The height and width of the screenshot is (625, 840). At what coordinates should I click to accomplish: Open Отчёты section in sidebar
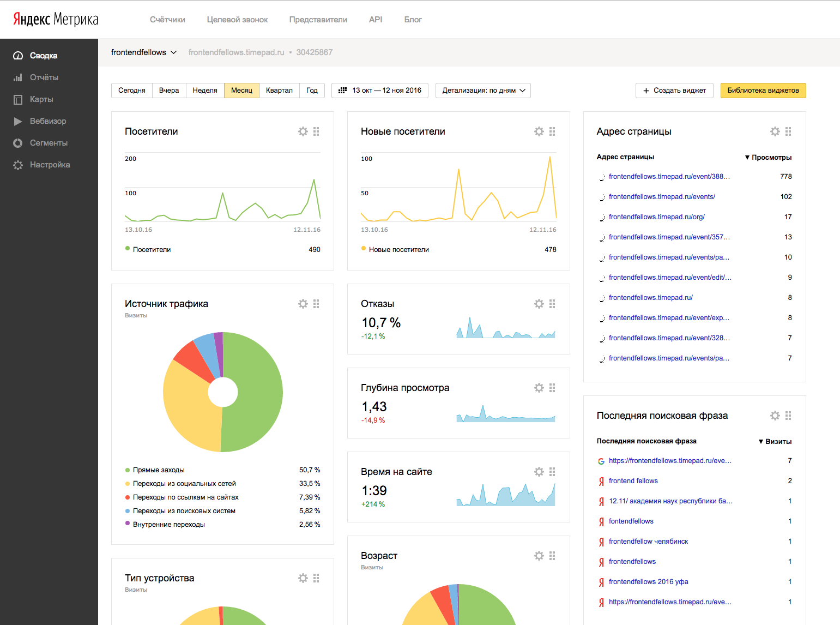coord(44,77)
